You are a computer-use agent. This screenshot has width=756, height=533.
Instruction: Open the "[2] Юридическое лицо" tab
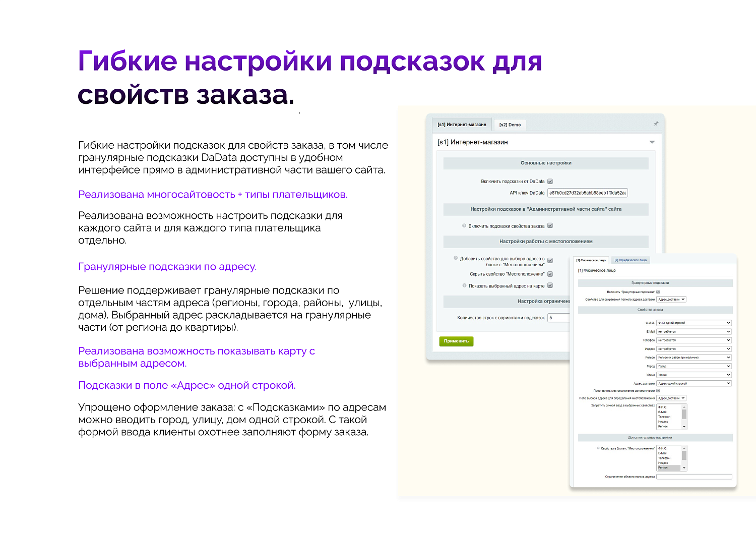(632, 260)
